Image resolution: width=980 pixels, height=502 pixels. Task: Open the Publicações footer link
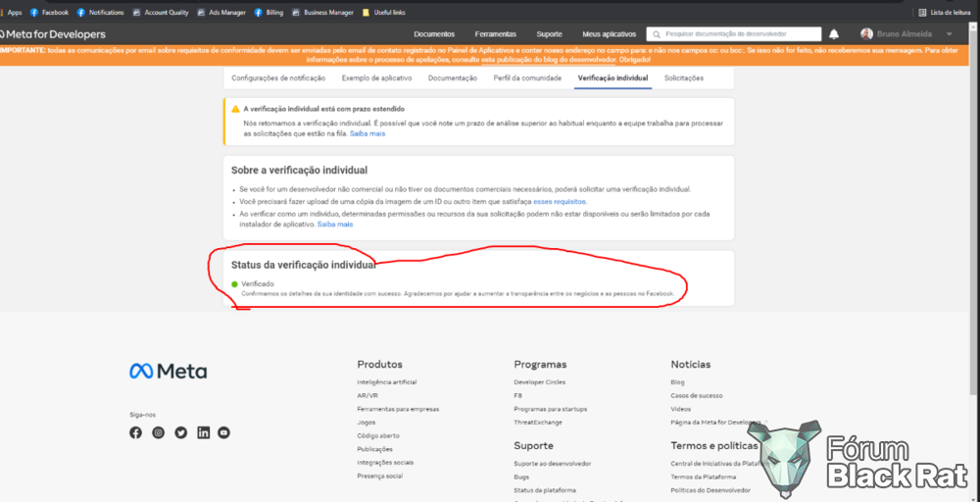375,449
